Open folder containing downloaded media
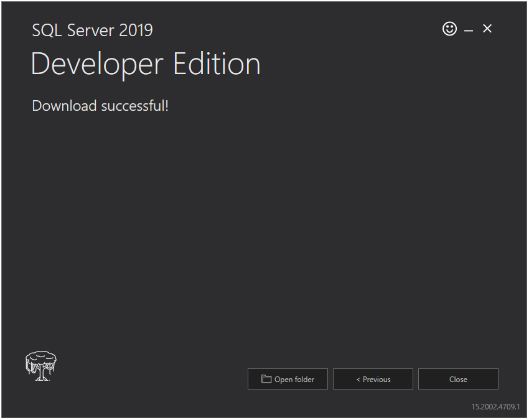The width and height of the screenshot is (529, 420). pyautogui.click(x=288, y=379)
